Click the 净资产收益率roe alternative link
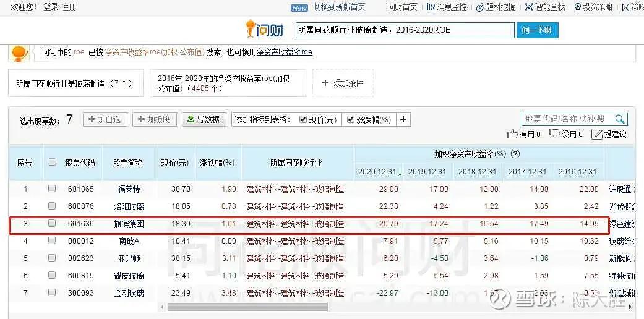Screen dimensions: 644x319 pos(284,52)
